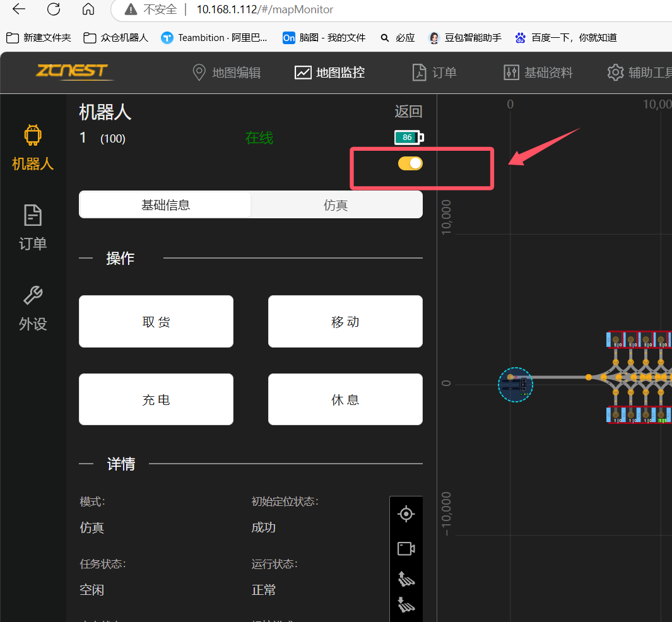The width and height of the screenshot is (672, 622).
Task: Open the 基础资料 menu
Action: tap(538, 73)
